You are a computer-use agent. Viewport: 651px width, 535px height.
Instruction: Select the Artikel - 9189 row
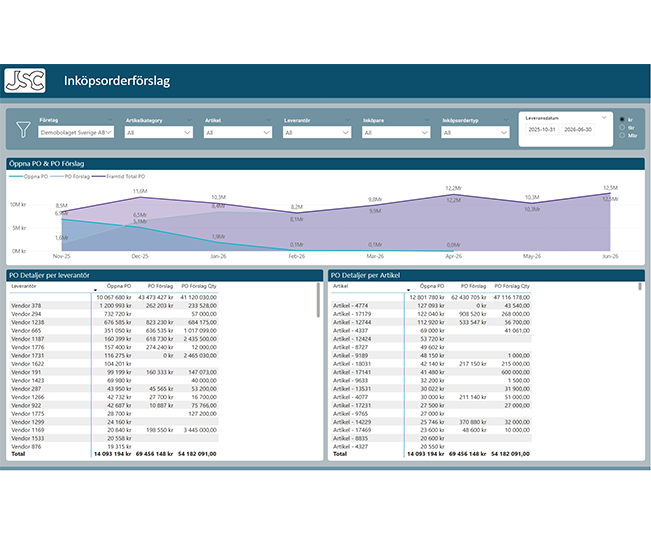[x=431, y=355]
